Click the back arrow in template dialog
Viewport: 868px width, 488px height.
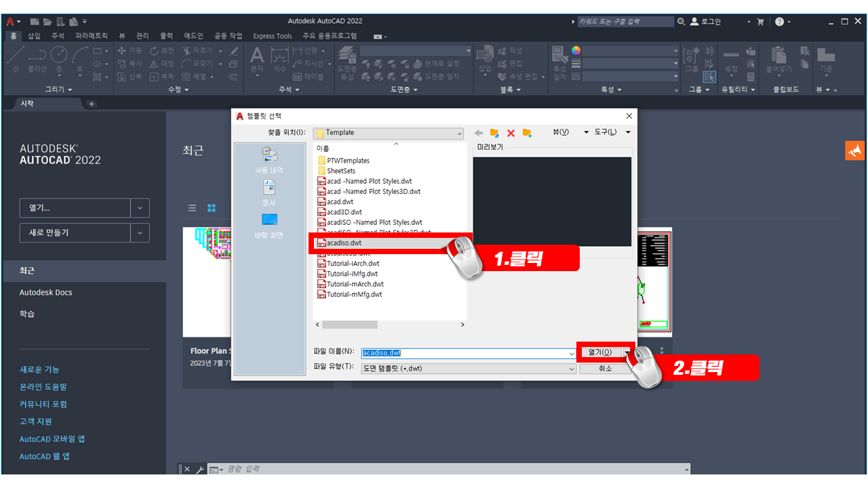click(479, 133)
